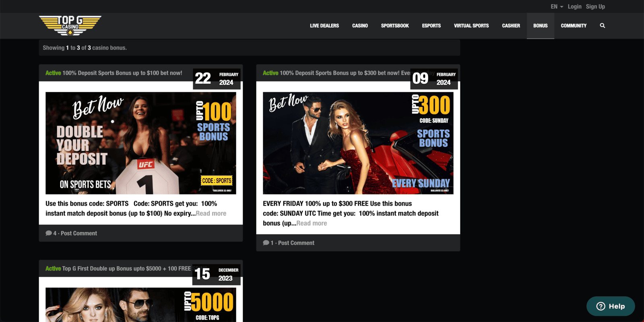The image size is (644, 322).
Task: Open Virtual Sports from the navigation
Action: tap(471, 26)
